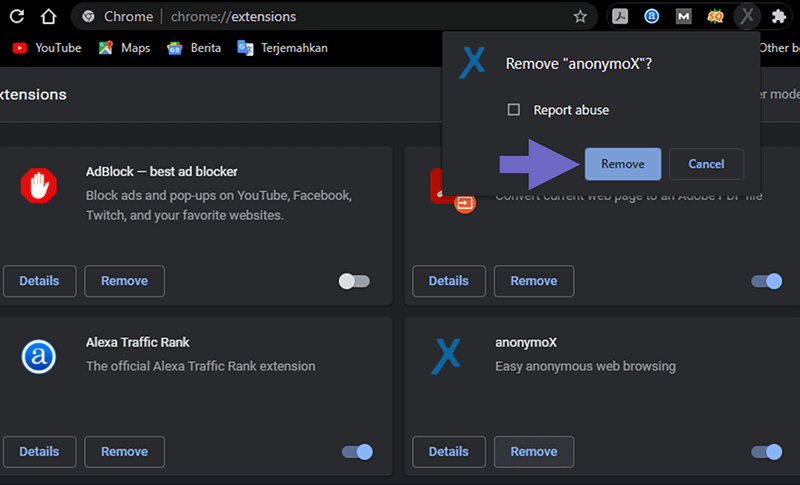Enable the AdBlock extension toggle
The image size is (800, 485).
[x=354, y=281]
